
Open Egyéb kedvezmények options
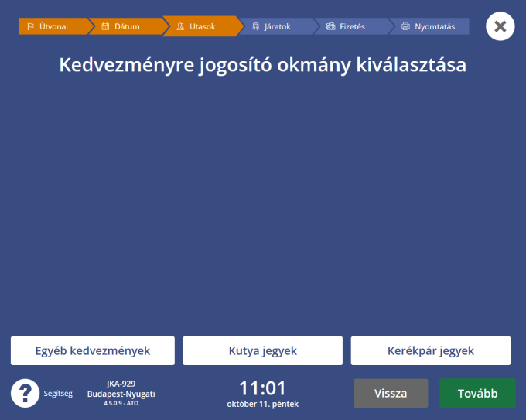click(x=93, y=350)
